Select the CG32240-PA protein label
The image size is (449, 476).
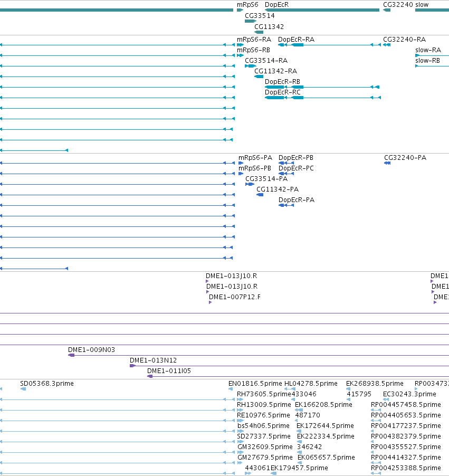coord(405,158)
